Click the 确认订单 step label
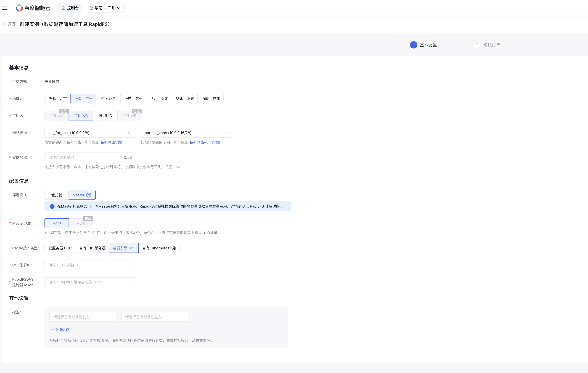 (x=492, y=45)
